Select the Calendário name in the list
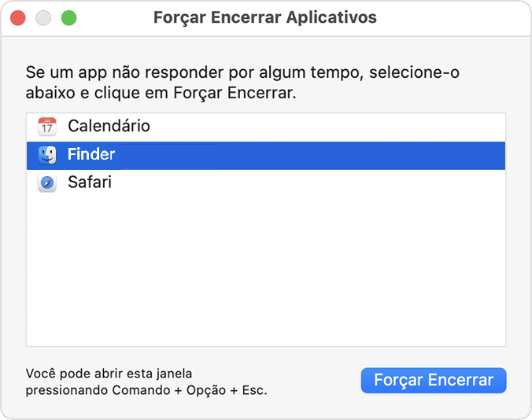This screenshot has width=532, height=420. click(x=109, y=126)
